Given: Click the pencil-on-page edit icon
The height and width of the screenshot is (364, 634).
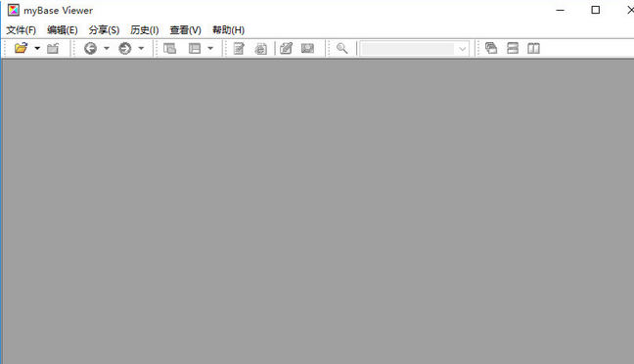Looking at the screenshot, I should (x=287, y=49).
